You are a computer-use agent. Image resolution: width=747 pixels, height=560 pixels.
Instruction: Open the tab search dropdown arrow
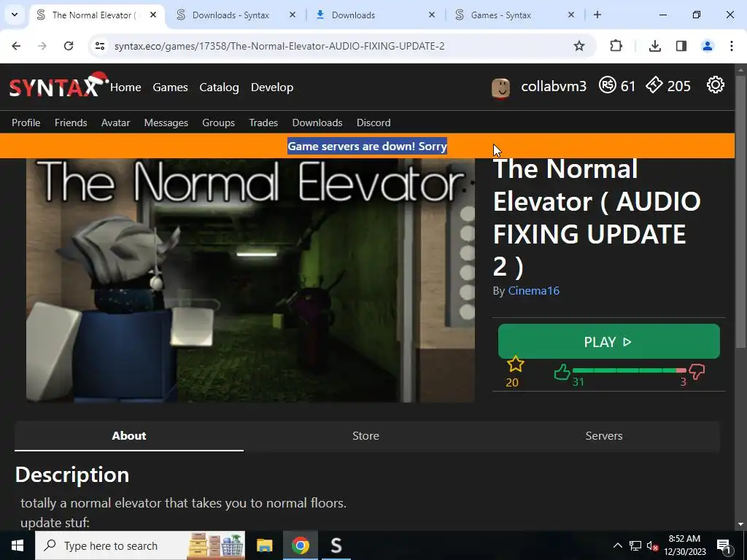pos(15,15)
